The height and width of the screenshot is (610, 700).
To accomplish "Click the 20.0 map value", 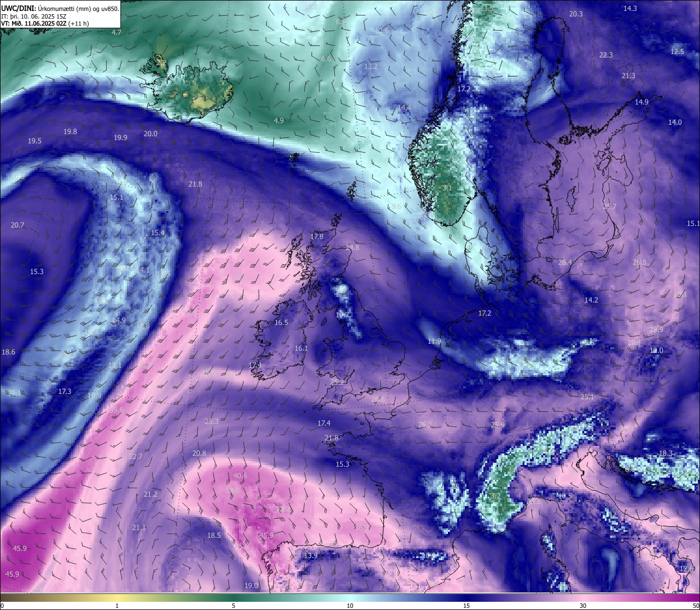I will [x=150, y=134].
